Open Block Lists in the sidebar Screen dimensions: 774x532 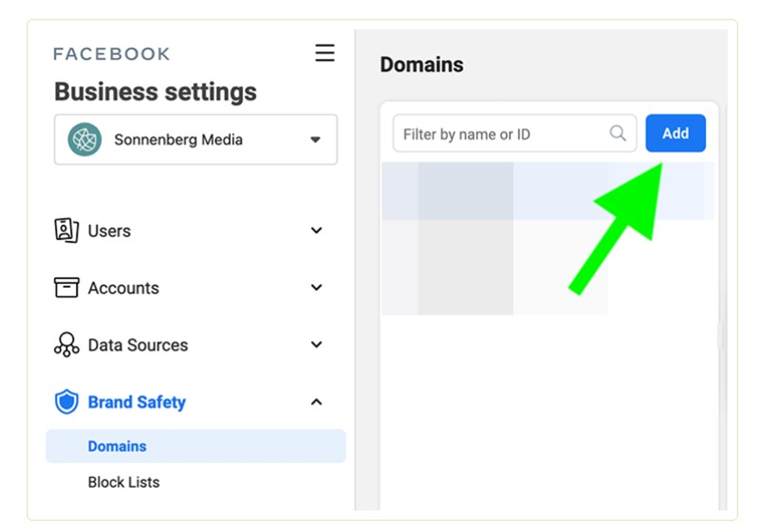(x=124, y=482)
